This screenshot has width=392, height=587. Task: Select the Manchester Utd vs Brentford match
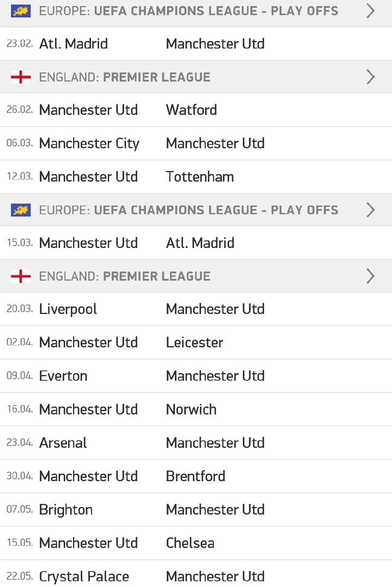coord(196,476)
